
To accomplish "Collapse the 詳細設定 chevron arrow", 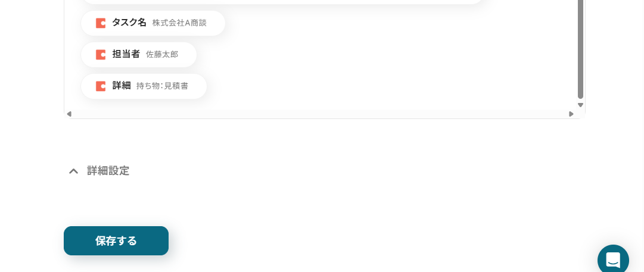I will 73,171.
